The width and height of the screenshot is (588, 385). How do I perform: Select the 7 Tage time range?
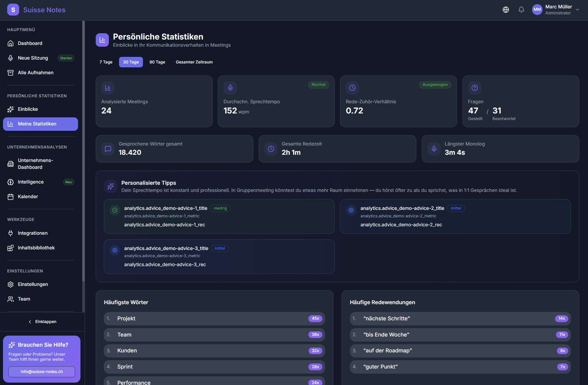point(106,62)
